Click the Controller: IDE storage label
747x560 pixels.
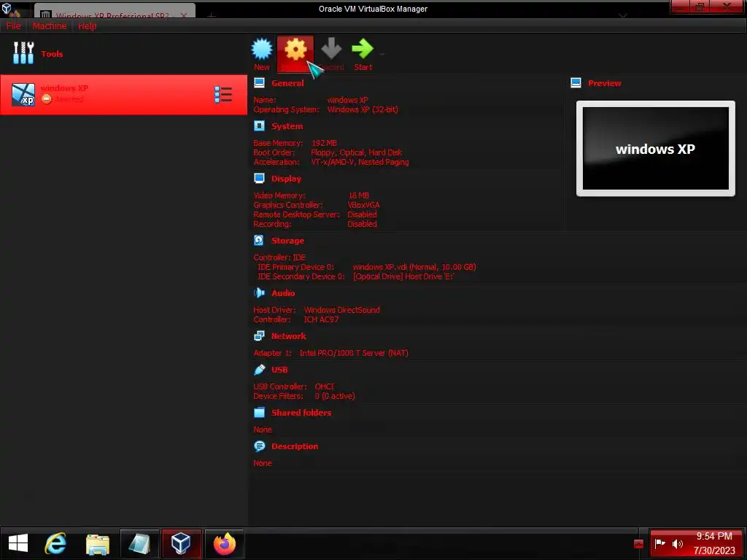click(x=279, y=257)
